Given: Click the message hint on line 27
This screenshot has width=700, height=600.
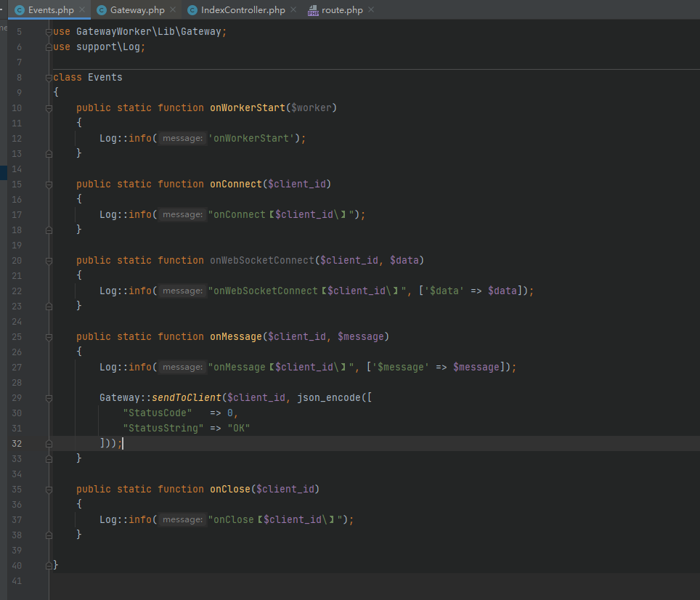Looking at the screenshot, I should coord(182,368).
